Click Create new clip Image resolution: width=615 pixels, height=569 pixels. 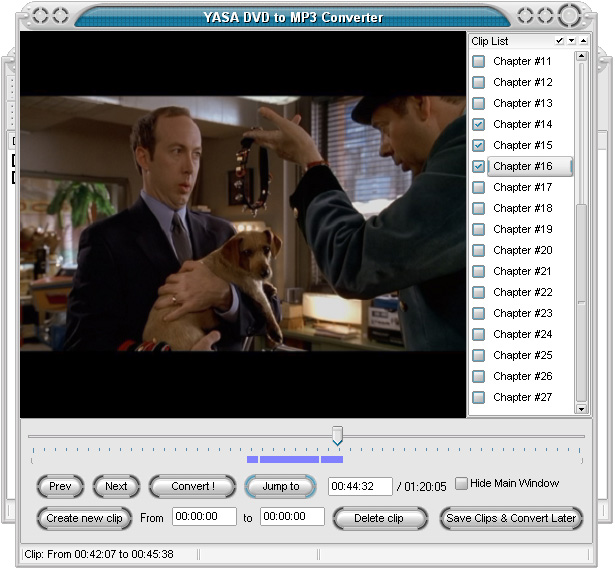[x=84, y=518]
